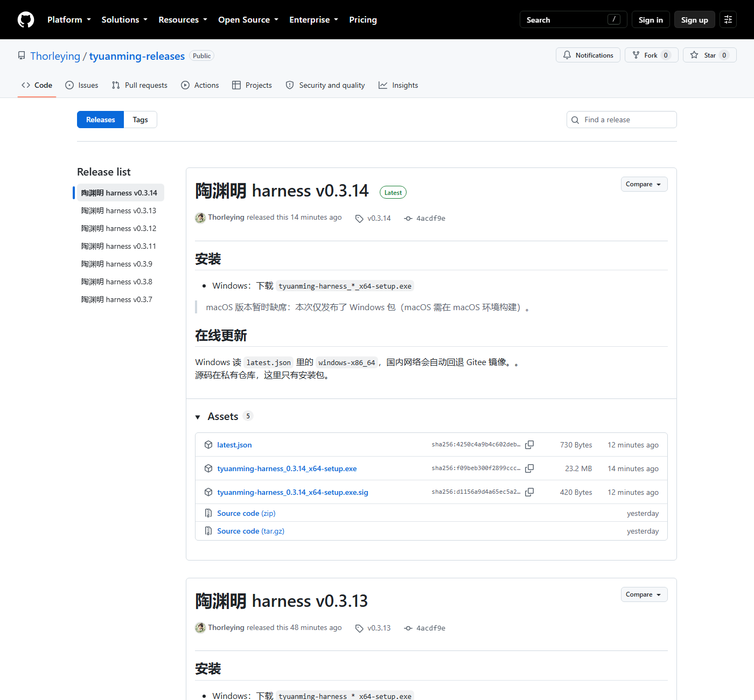
Task: Switch to the Projects tab
Action: (252, 85)
